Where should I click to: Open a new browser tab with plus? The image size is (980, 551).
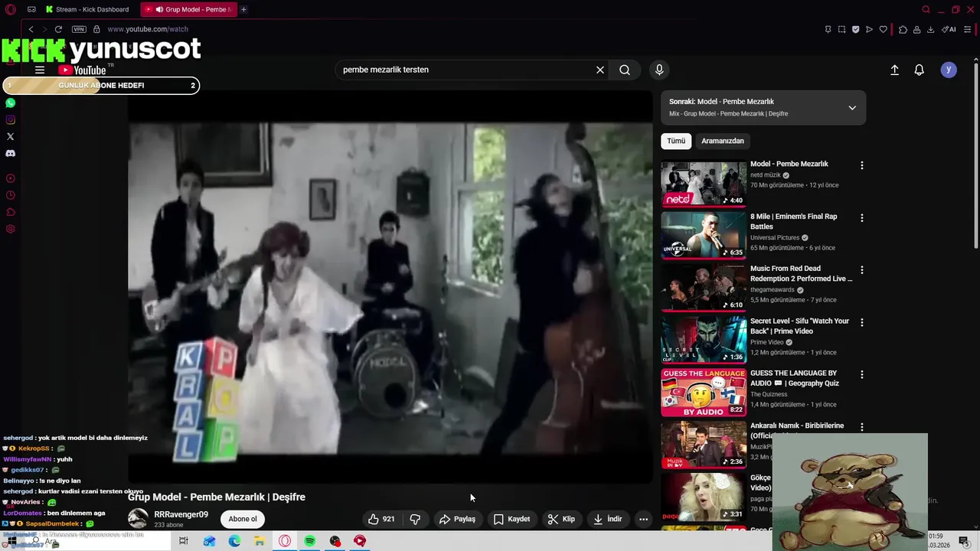243,9
